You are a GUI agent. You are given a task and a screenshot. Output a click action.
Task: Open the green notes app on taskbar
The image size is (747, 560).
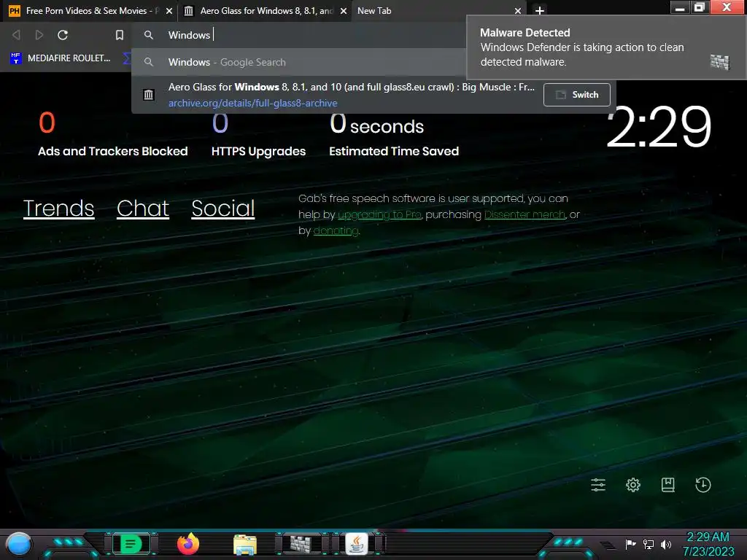(x=131, y=544)
